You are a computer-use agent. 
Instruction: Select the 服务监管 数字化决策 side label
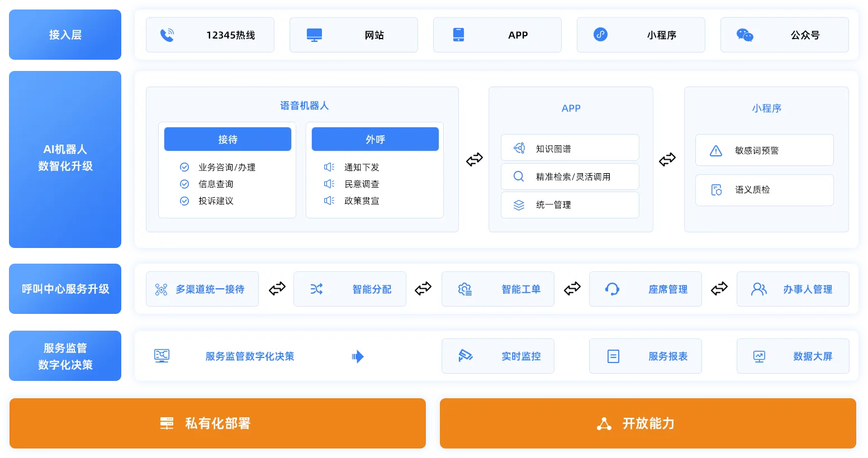click(x=65, y=356)
